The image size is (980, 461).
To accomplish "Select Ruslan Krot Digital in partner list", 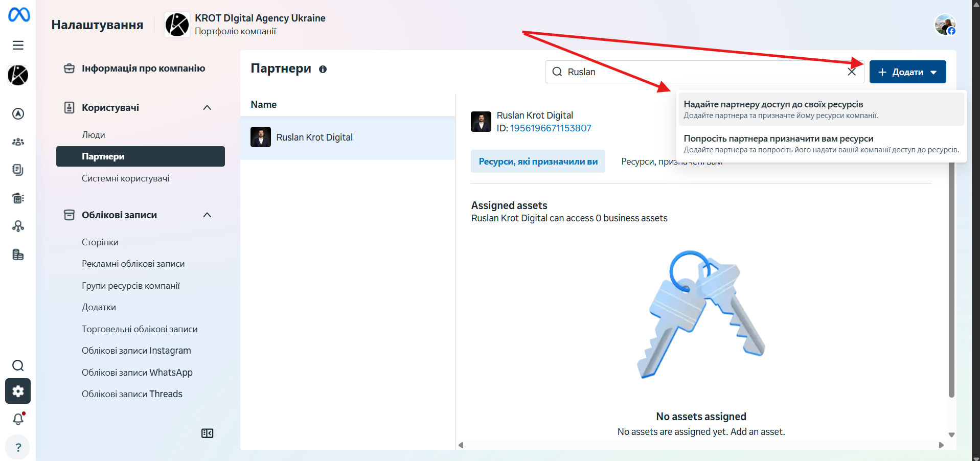I will (348, 137).
